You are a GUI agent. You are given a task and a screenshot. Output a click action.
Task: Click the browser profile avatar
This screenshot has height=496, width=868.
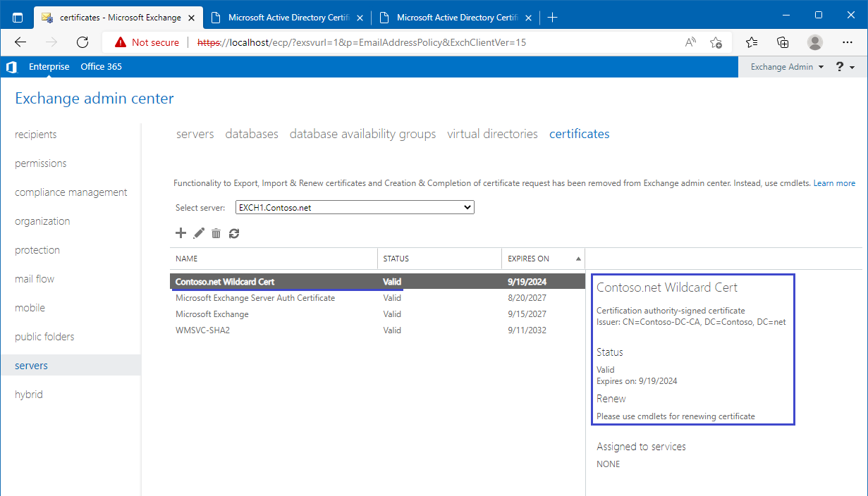[815, 42]
